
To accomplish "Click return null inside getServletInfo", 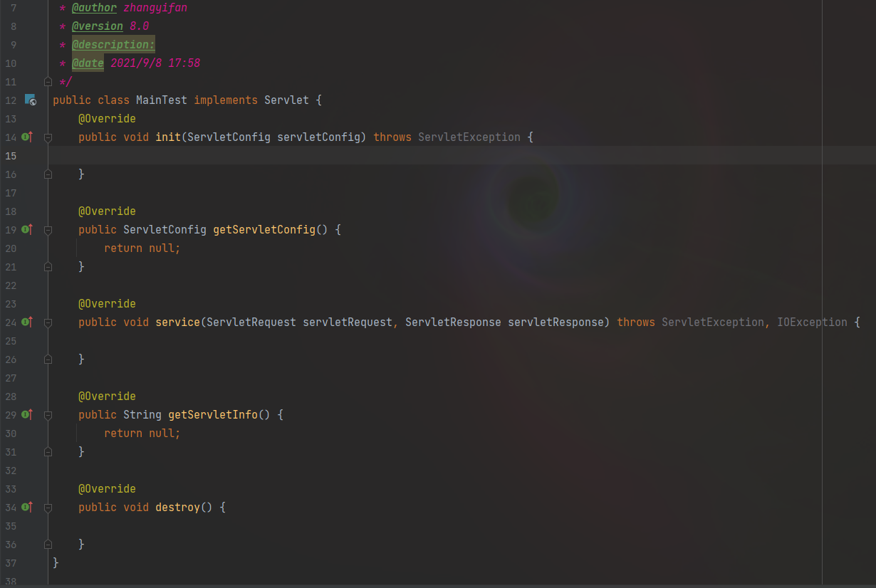I will tap(142, 433).
